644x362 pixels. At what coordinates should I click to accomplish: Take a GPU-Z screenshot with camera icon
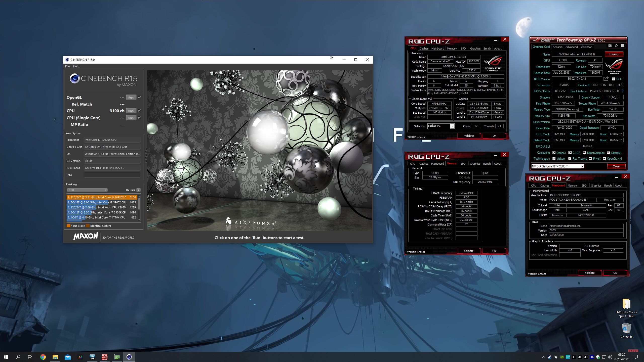pyautogui.click(x=610, y=46)
